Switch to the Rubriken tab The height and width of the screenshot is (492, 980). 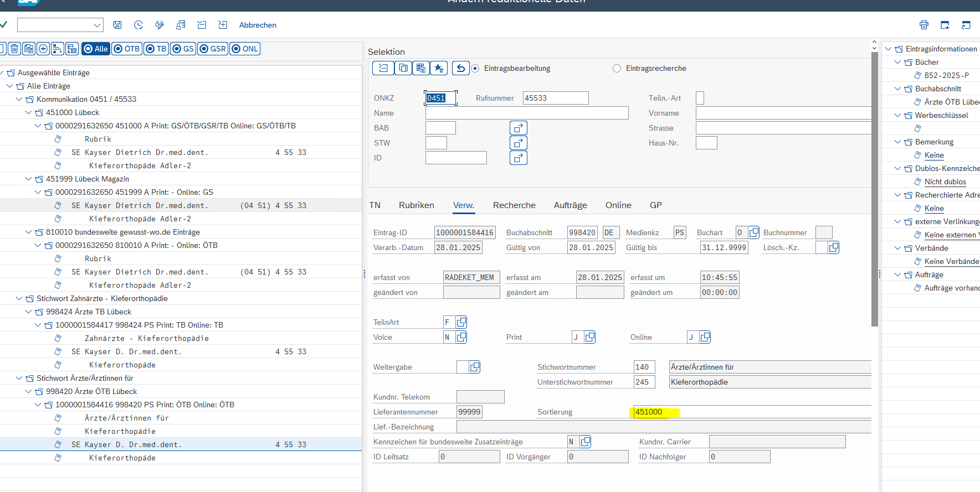(417, 205)
